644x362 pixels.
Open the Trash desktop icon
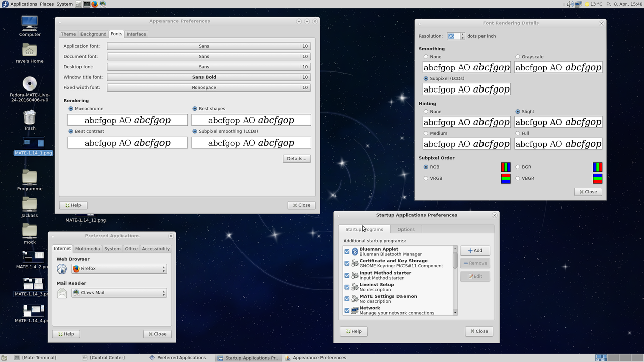pyautogui.click(x=30, y=118)
